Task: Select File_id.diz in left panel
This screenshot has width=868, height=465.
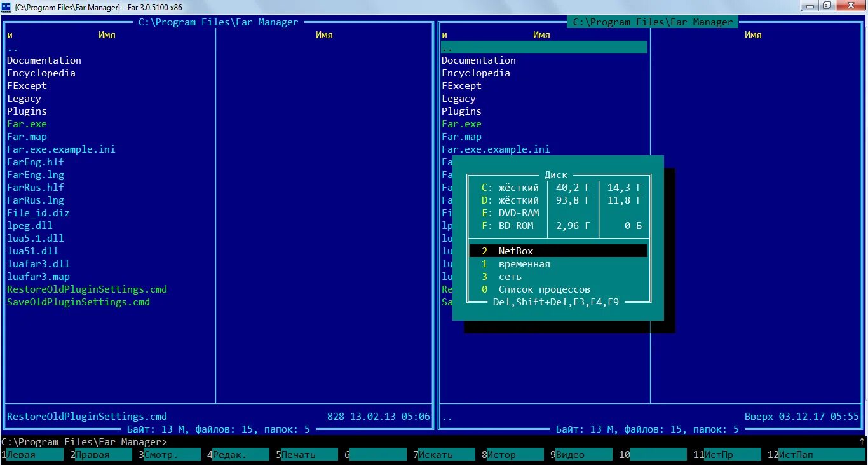Action: [x=38, y=213]
